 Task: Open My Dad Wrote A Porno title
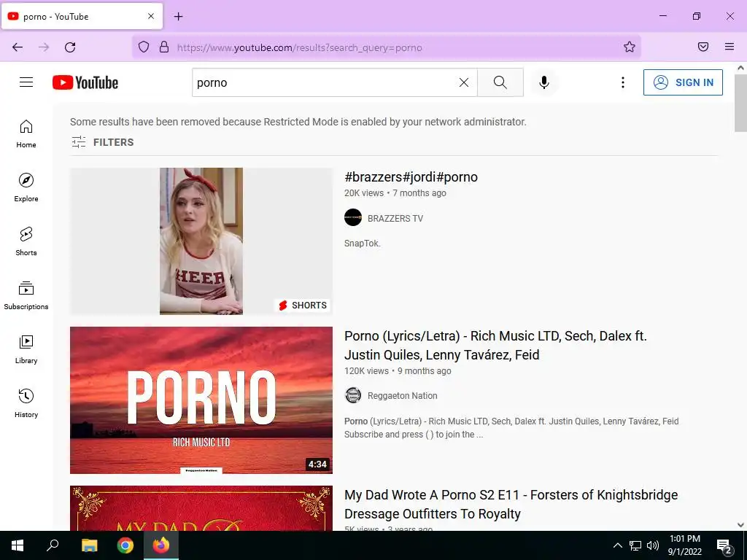[x=511, y=505]
